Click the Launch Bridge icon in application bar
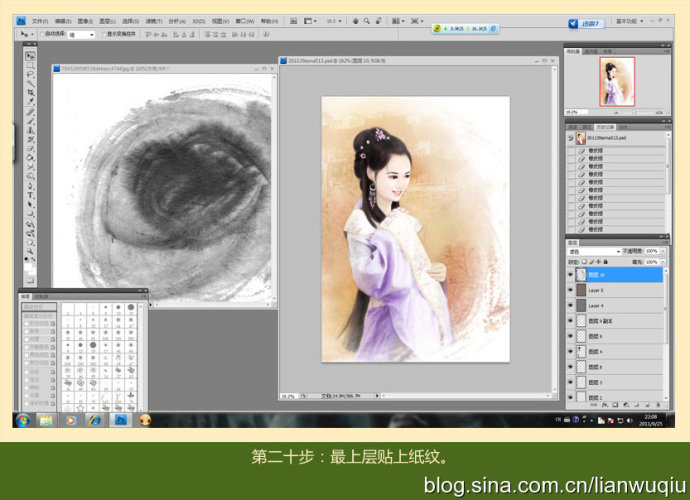Image resolution: width=690 pixels, height=500 pixels. point(294,21)
